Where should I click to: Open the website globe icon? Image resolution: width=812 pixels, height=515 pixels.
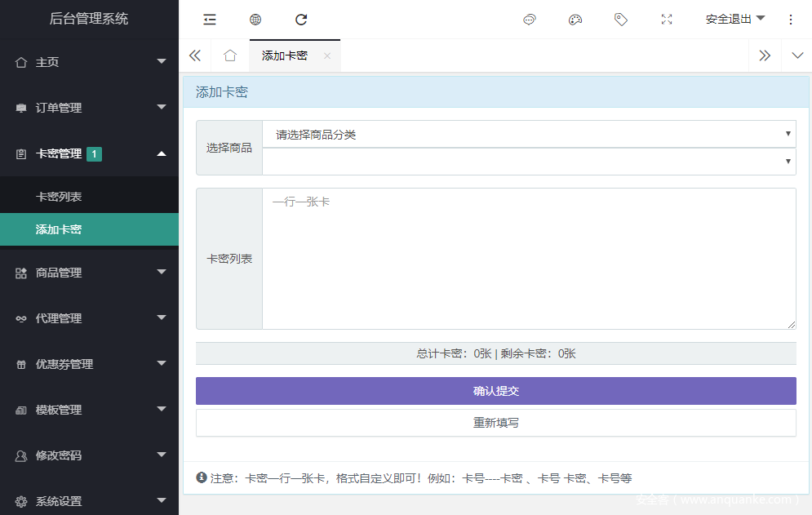pos(255,20)
